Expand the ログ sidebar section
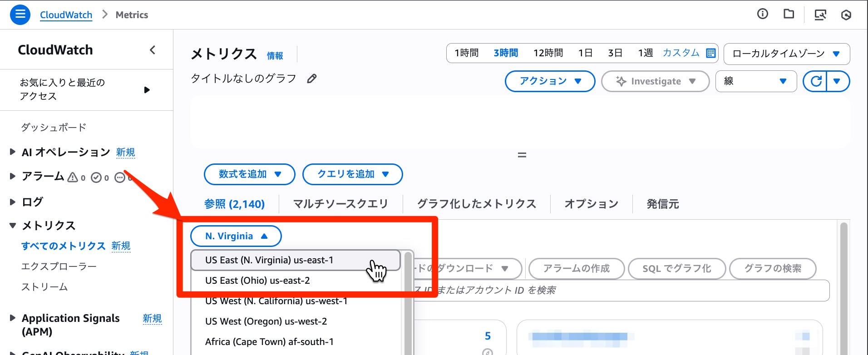The height and width of the screenshot is (355, 868). (13, 202)
